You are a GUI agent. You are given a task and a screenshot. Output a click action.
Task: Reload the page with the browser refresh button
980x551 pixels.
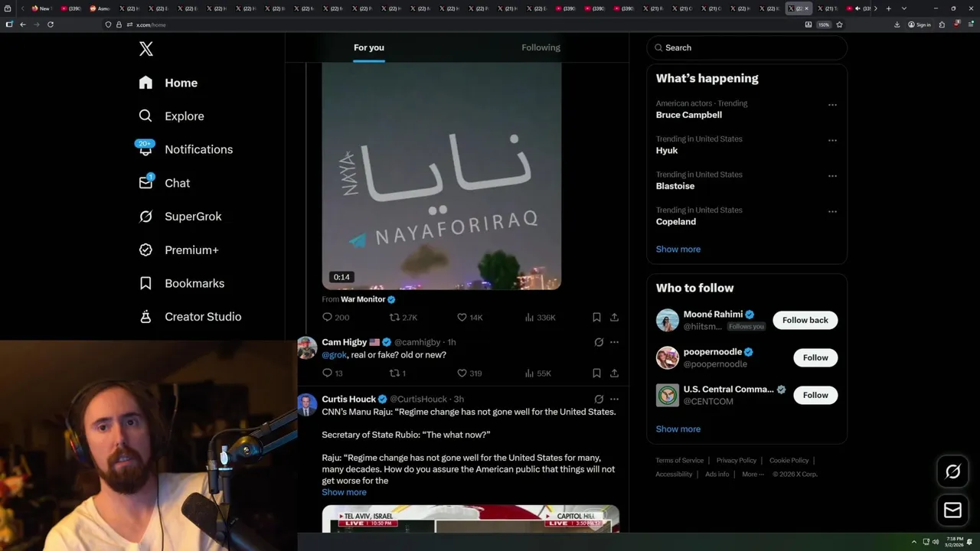coord(51,24)
